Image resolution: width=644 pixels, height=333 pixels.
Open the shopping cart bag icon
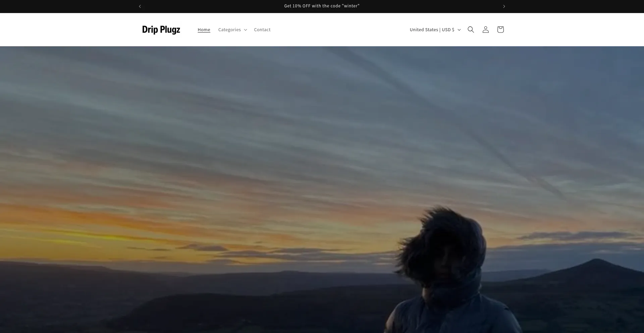500,30
